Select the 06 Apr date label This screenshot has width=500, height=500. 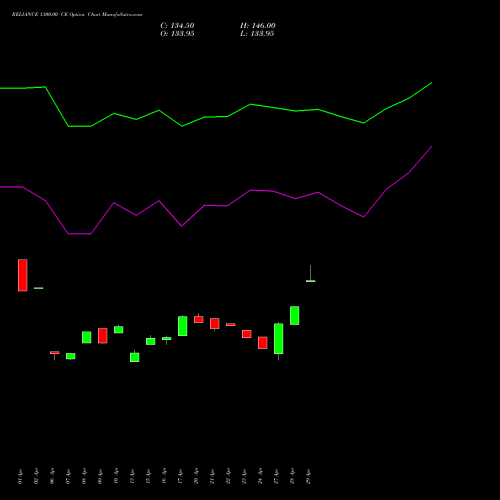pos(52,476)
